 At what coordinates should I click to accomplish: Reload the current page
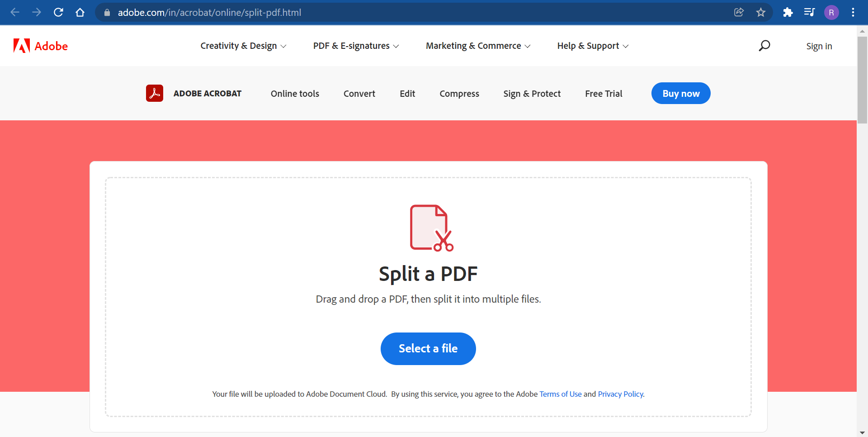pos(58,12)
